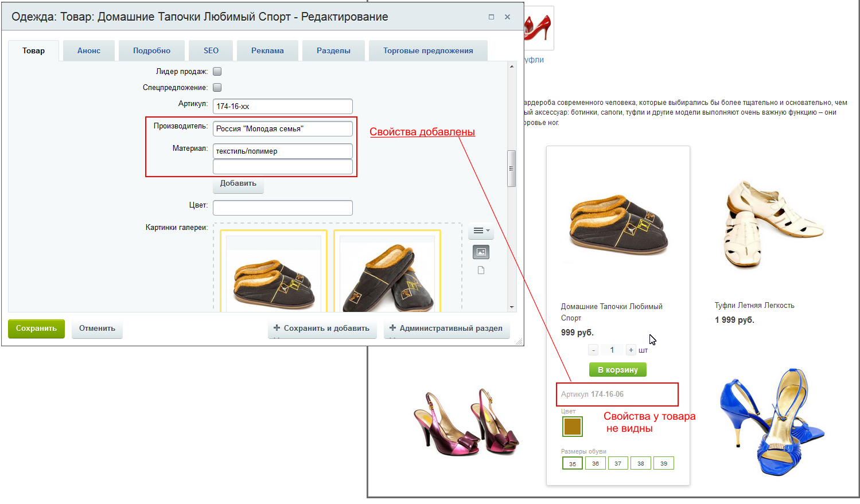Viewport: 860px width, 504px height.
Task: Close the product editing dialog
Action: (507, 17)
